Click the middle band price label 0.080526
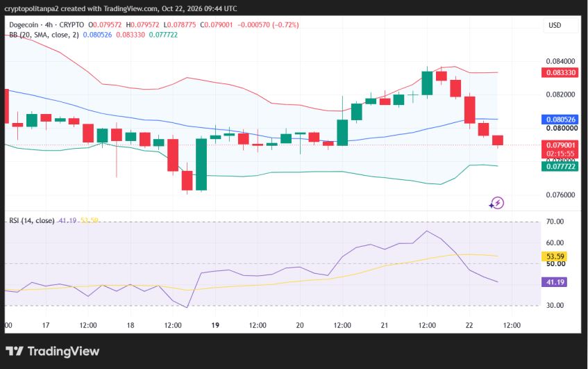 point(560,120)
